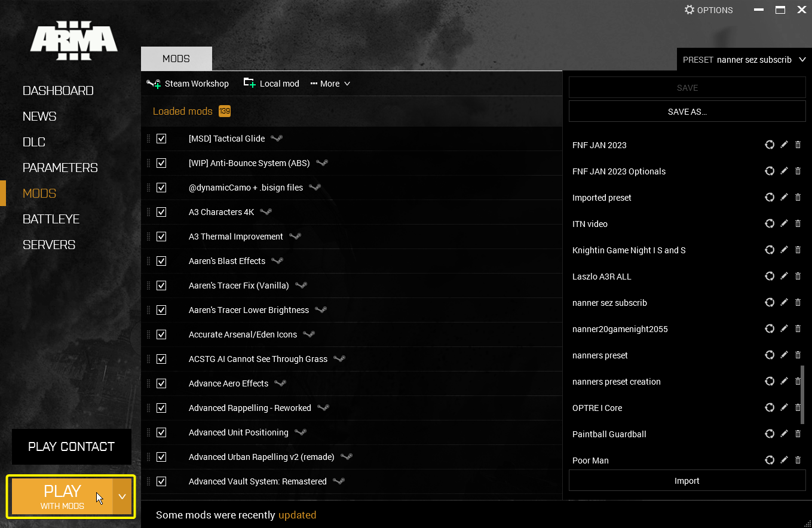Click Steam icon next to Advanced Unit Positioning
Viewport: 812px width, 528px height.
pyautogui.click(x=301, y=432)
